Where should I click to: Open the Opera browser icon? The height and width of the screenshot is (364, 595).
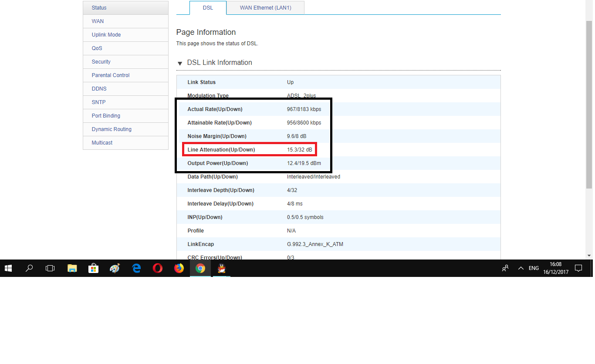pos(158,268)
